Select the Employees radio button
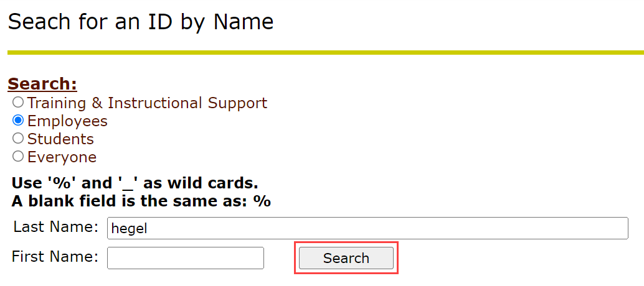The image size is (644, 286). pyautogui.click(x=18, y=120)
